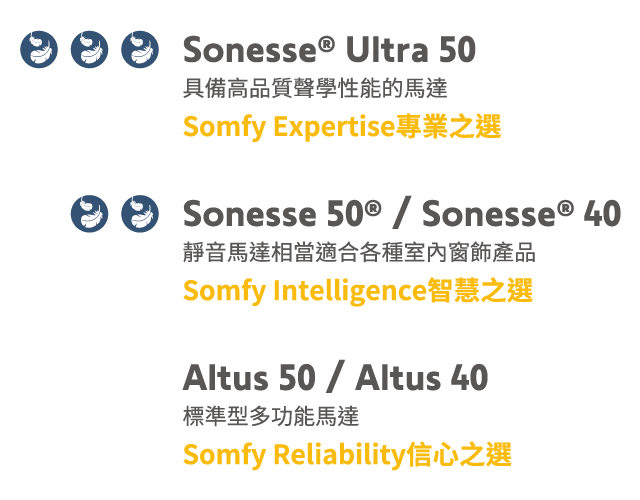Click Somfy Reliability信心之選 yellow label
The image size is (640, 500).
(347, 455)
